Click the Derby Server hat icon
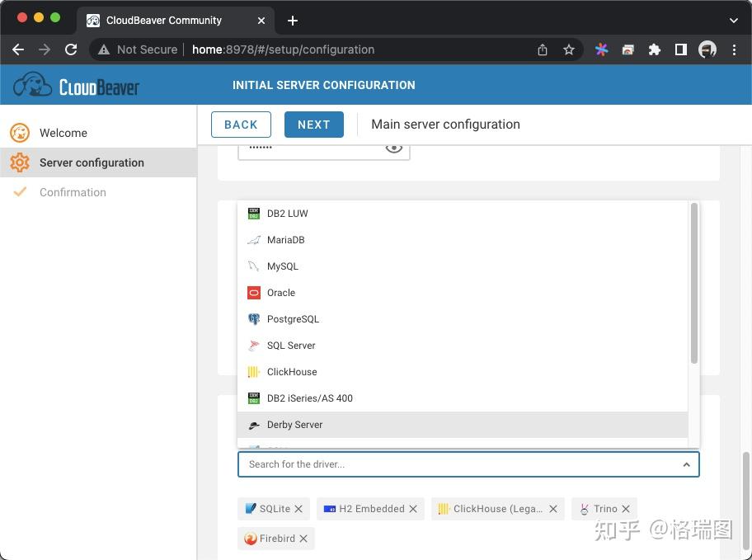752x560 pixels. pyautogui.click(x=254, y=425)
